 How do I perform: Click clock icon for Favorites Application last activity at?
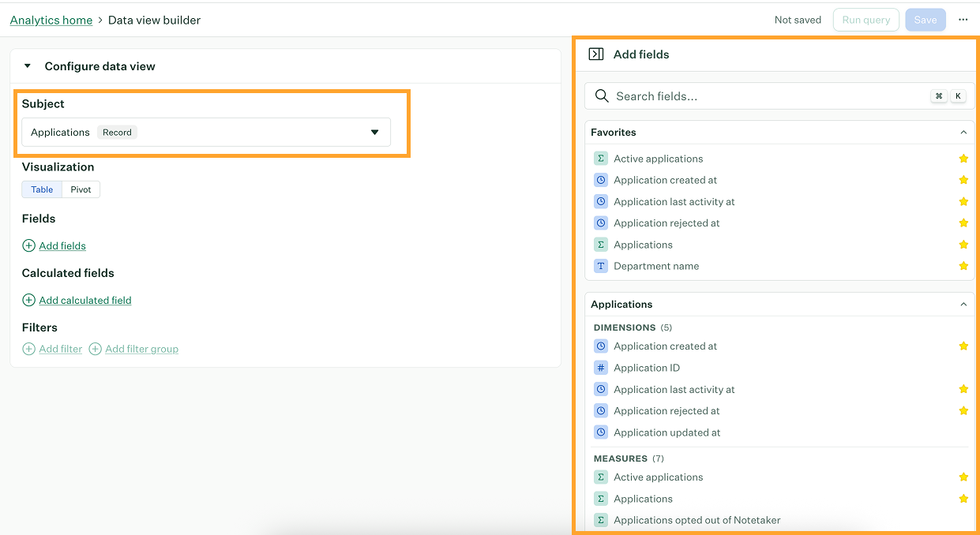pyautogui.click(x=601, y=201)
